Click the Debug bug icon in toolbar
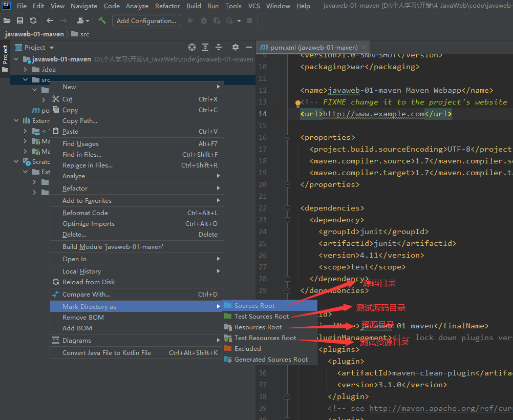This screenshot has width=513, height=420. [203, 20]
